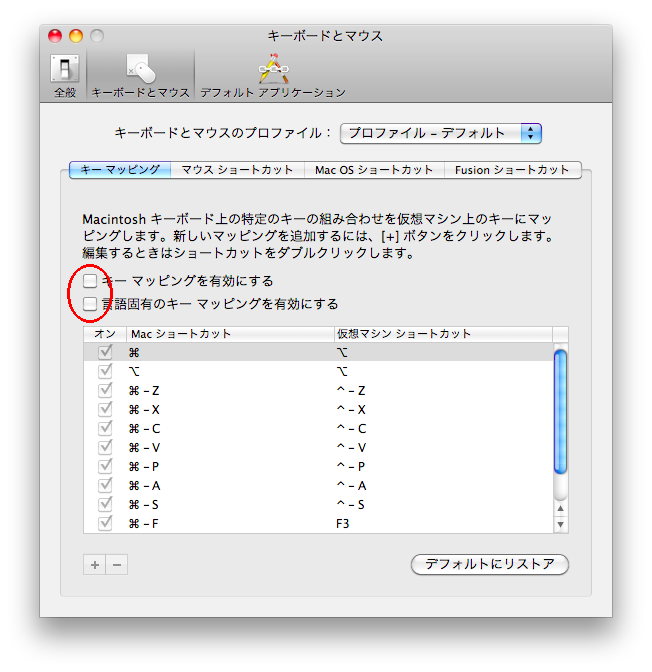This screenshot has height=672, width=652.
Task: Click the scroll down arrow of the mapping list
Action: (x=560, y=525)
